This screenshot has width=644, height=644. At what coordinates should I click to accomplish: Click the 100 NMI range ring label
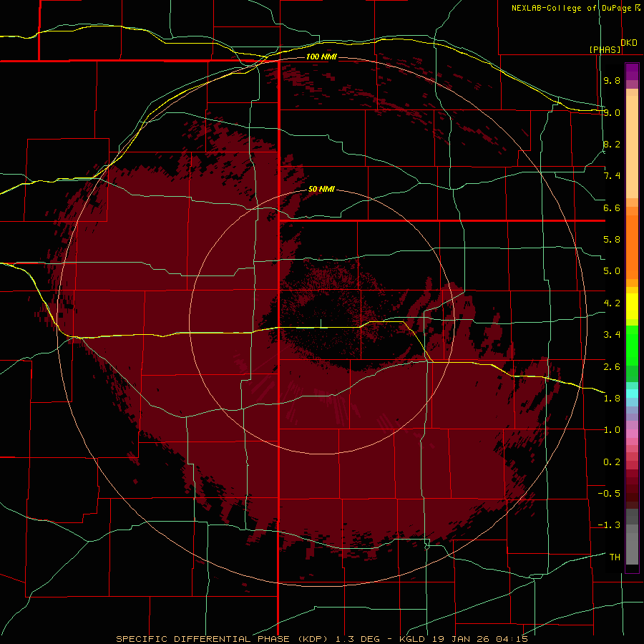click(321, 57)
